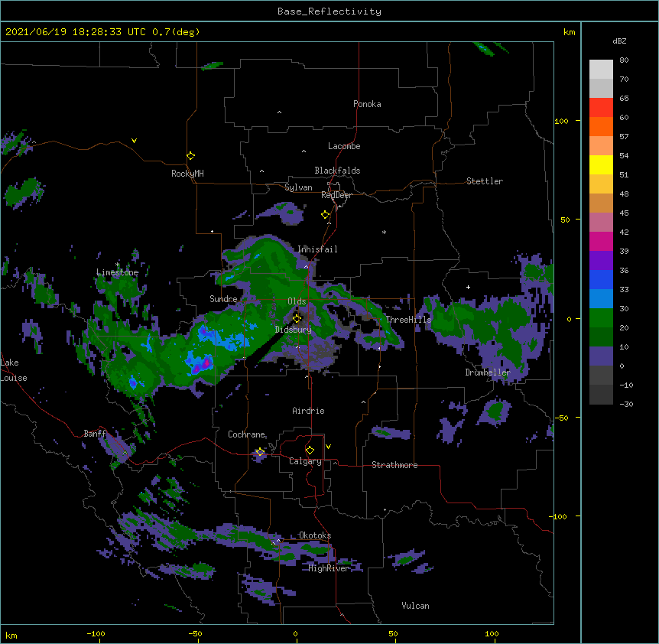Click the yellow V marker east of Calgary

tap(328, 447)
